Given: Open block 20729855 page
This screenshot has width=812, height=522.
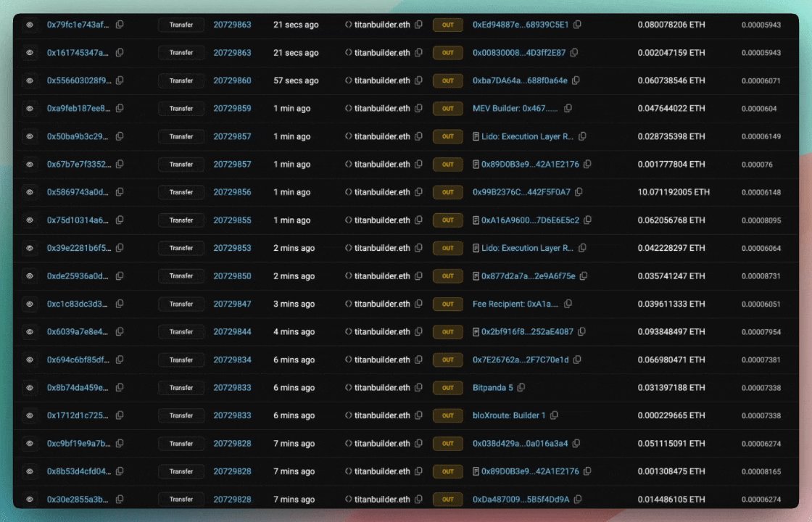Looking at the screenshot, I should [232, 220].
